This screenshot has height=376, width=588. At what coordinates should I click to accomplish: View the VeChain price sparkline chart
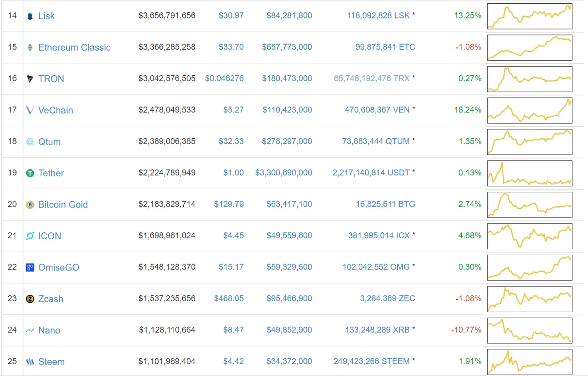(x=530, y=110)
